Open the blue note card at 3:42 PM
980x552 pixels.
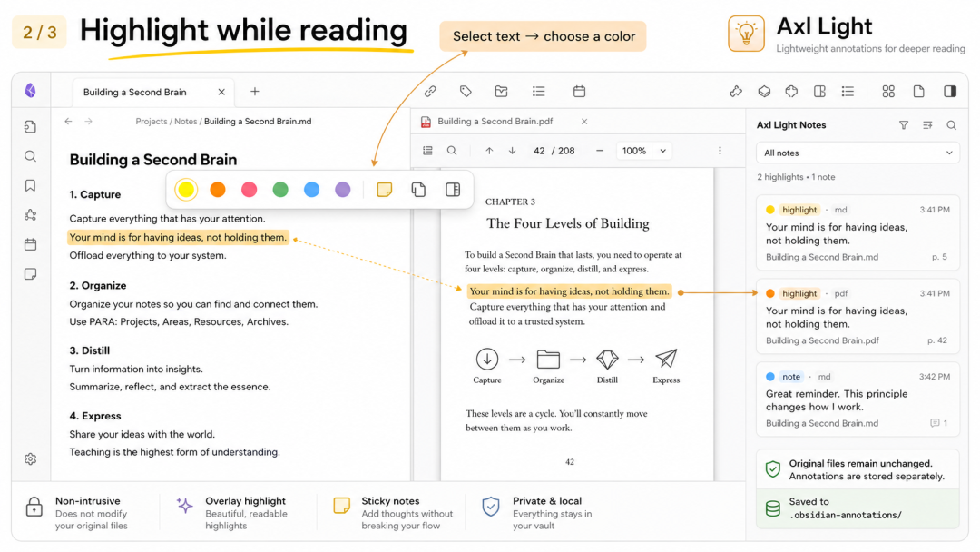coord(857,399)
